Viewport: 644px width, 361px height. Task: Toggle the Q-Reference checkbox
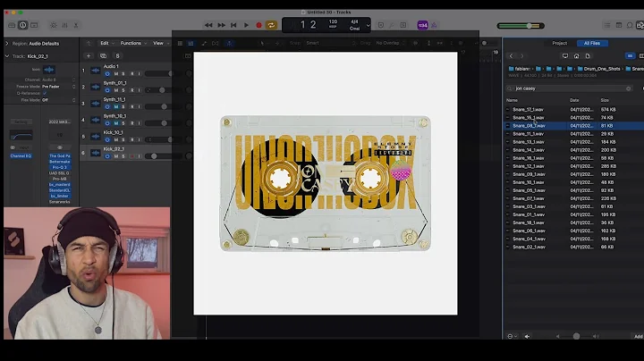point(45,93)
